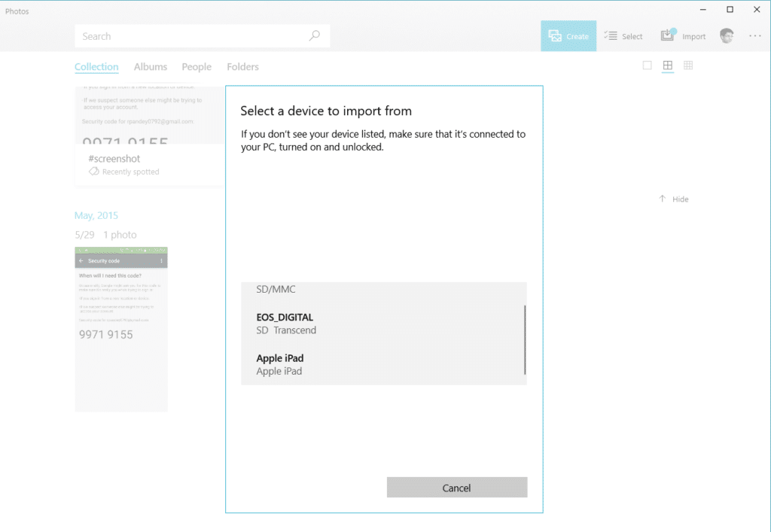This screenshot has height=532, width=771.
Task: Click the search magnifier icon
Action: coord(314,36)
